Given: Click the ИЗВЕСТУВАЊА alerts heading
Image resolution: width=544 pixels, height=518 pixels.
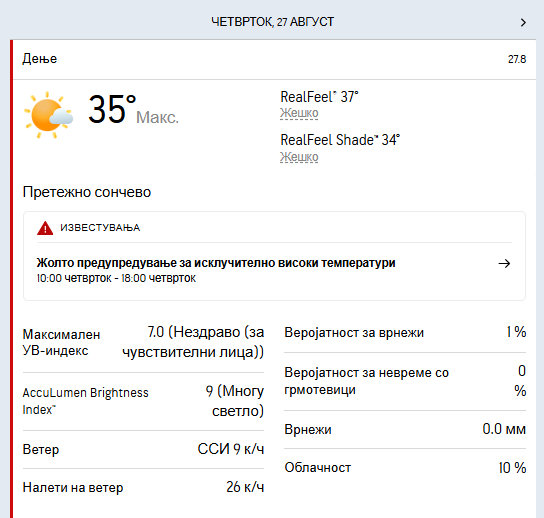Looking at the screenshot, I should 100,228.
